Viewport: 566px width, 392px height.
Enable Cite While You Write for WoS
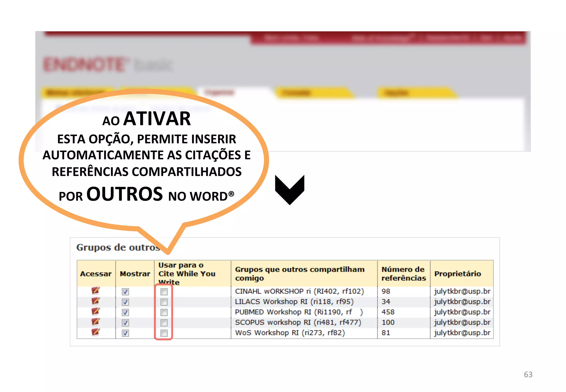coord(164,333)
